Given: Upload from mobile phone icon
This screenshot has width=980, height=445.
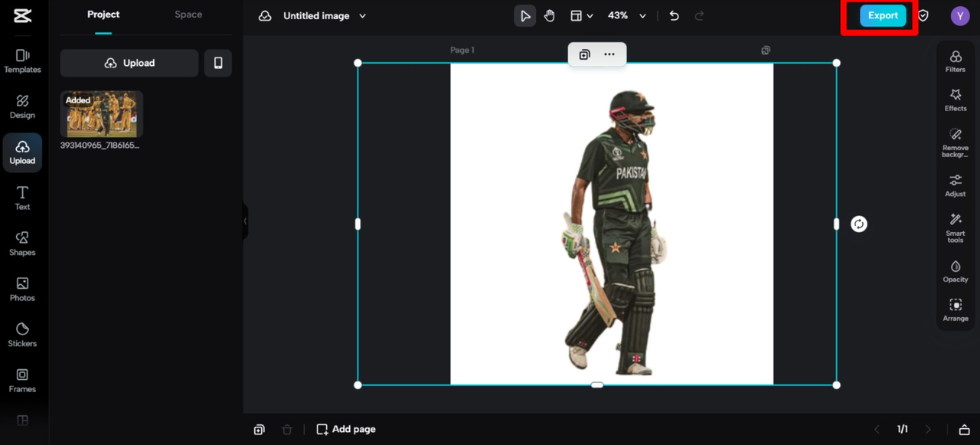Looking at the screenshot, I should coord(218,63).
